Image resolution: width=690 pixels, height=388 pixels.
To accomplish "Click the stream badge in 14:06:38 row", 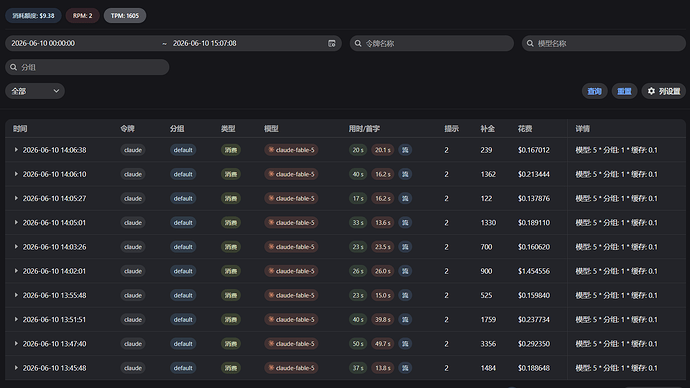I will point(405,150).
